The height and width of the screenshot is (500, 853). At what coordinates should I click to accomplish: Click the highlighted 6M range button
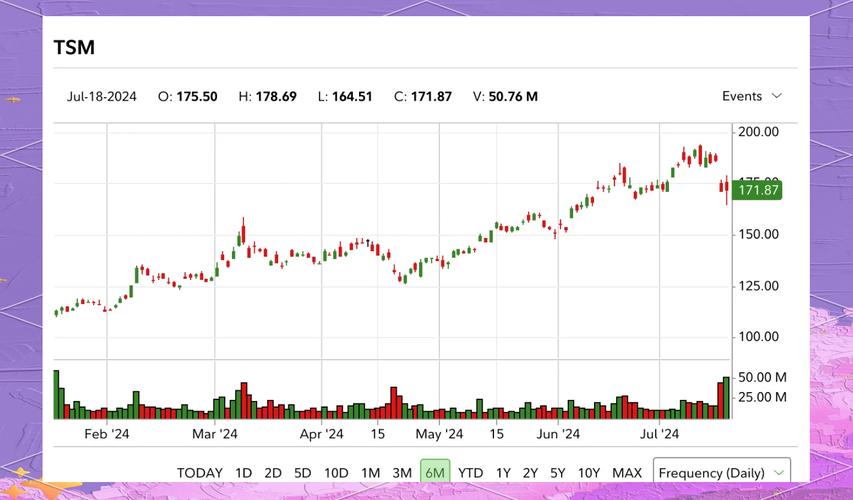(x=434, y=473)
